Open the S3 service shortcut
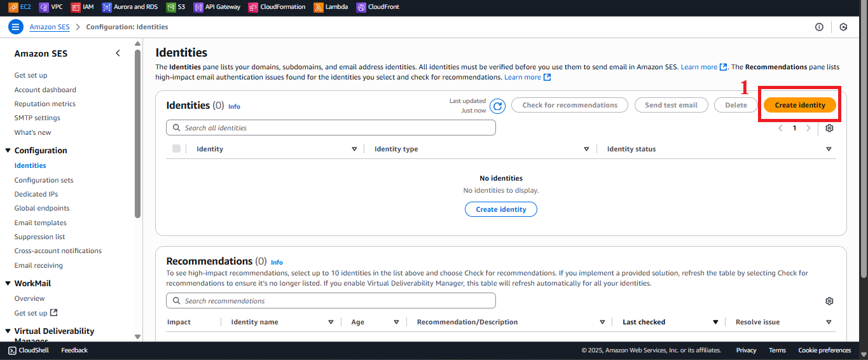Viewport: 868px width, 360px height. [176, 7]
